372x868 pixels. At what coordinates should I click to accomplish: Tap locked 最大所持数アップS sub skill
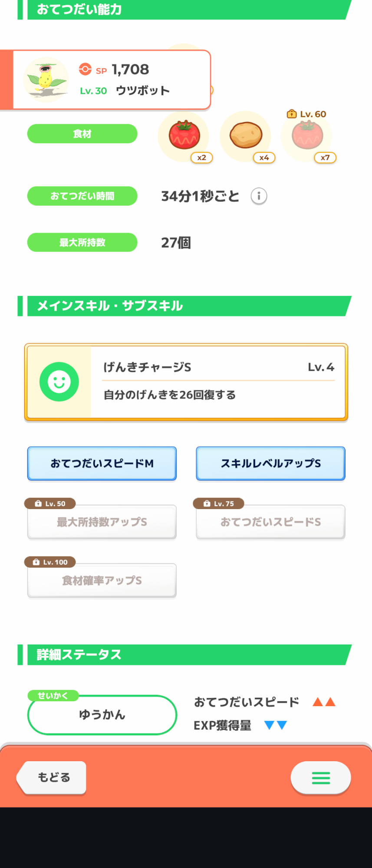coord(102,522)
